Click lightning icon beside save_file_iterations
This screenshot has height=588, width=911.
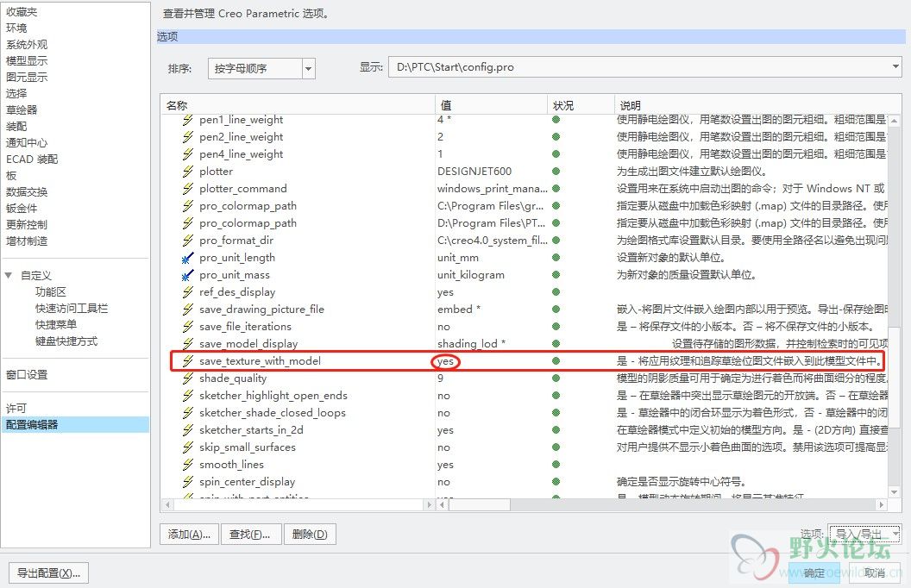pos(188,327)
